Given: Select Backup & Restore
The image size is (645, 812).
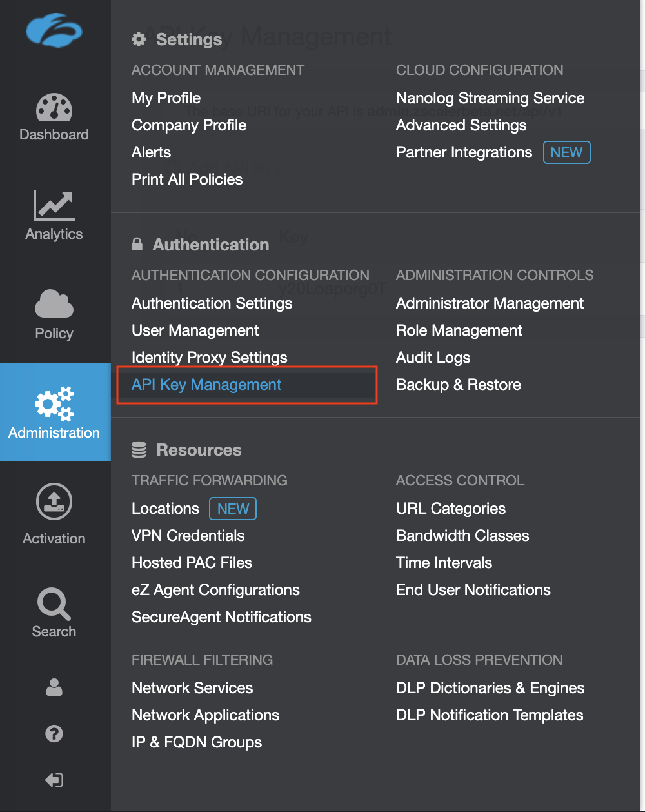Looking at the screenshot, I should coord(458,384).
